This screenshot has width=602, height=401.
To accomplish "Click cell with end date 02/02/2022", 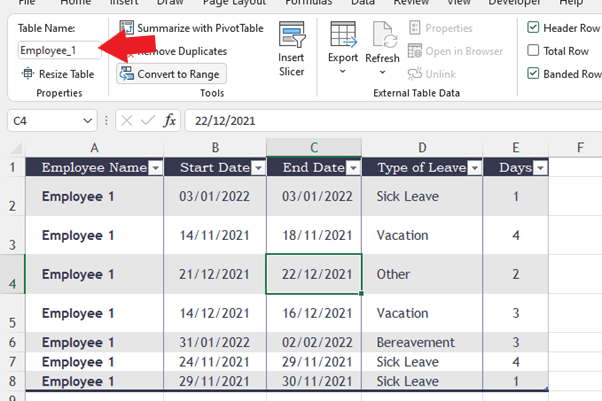I will coord(314,342).
